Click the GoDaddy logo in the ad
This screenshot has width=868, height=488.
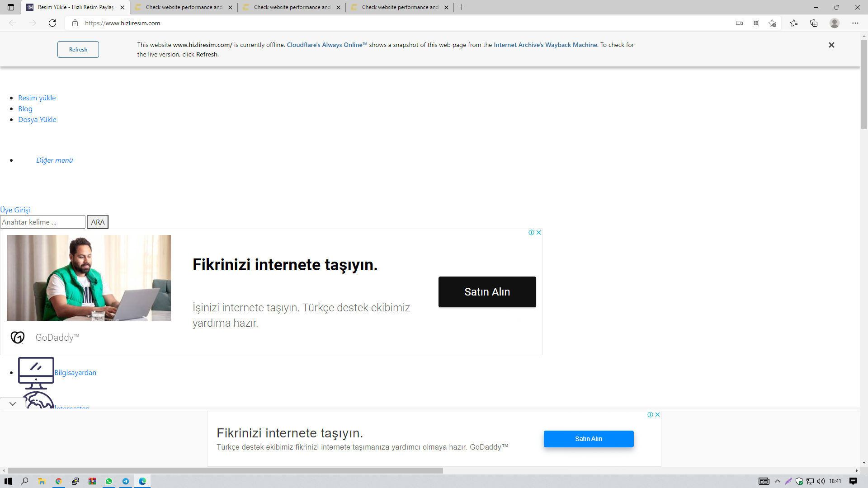tap(18, 338)
